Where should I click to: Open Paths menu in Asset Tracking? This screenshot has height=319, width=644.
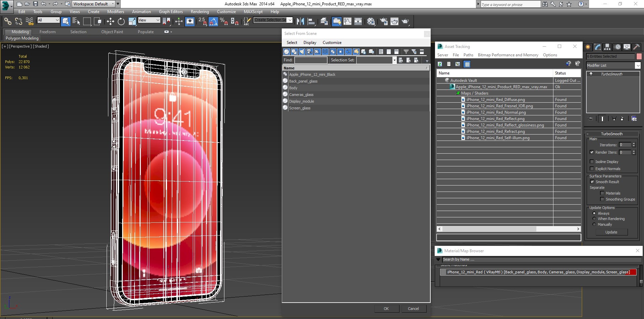coord(468,55)
